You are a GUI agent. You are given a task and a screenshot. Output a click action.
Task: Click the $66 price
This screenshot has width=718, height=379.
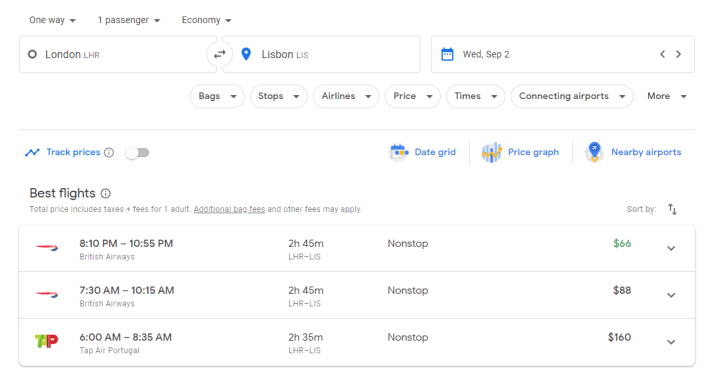pyautogui.click(x=622, y=244)
